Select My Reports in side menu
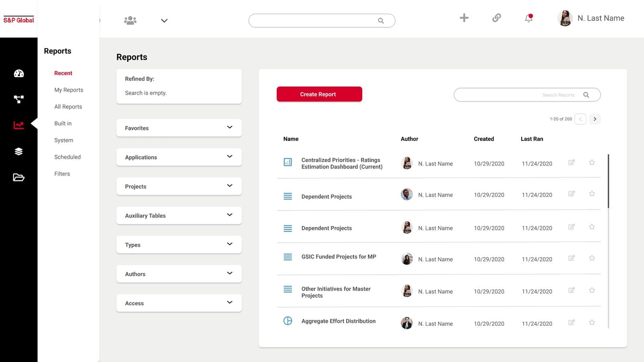This screenshot has height=362, width=644. coord(69,90)
